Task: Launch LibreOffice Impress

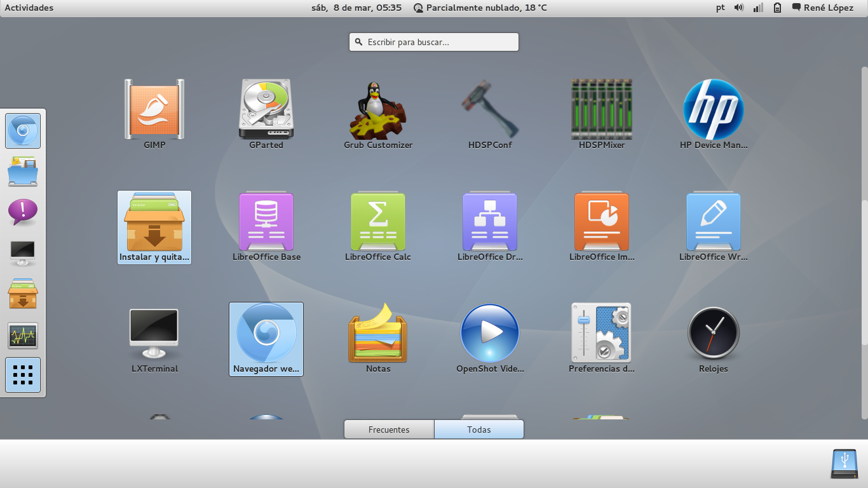Action: (602, 227)
